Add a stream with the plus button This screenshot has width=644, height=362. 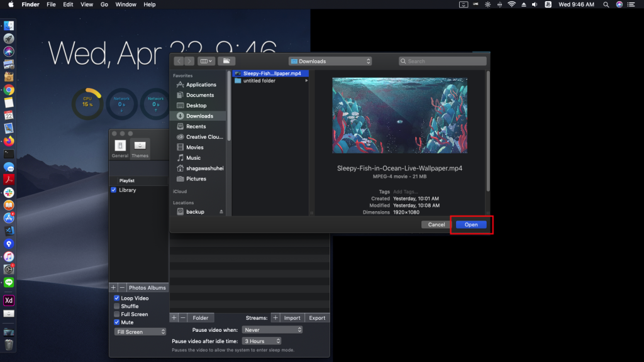[x=275, y=317]
